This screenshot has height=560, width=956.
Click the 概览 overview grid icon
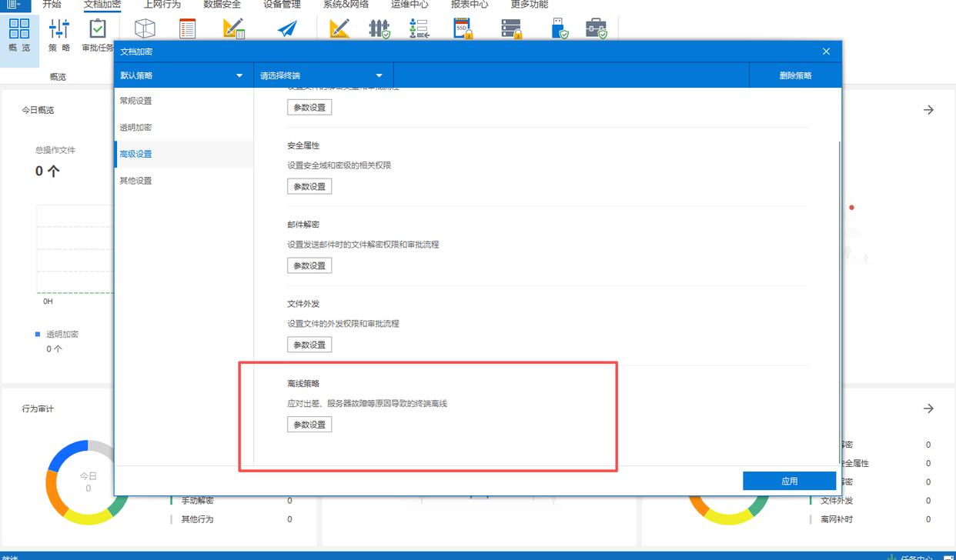19,28
